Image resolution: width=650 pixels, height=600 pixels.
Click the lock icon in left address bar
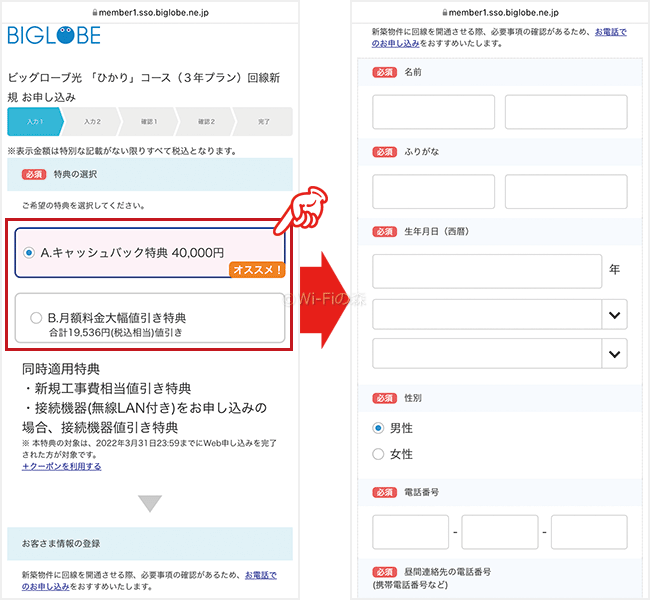click(95, 13)
